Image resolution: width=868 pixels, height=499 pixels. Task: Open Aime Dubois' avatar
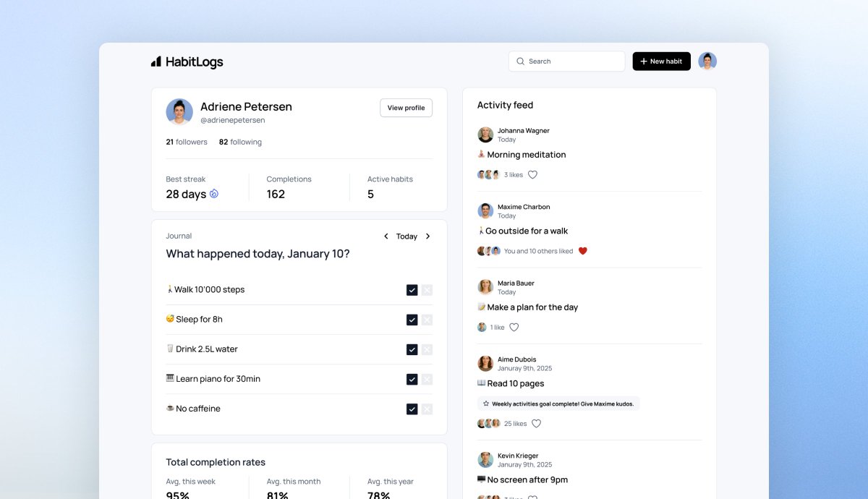click(485, 364)
